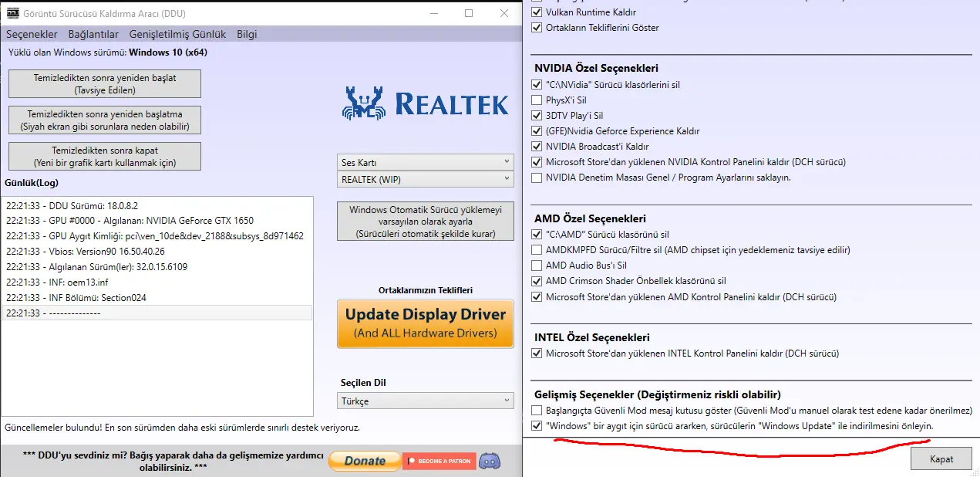Enable AMD Audio Bus'ı Sil checkbox

(537, 266)
